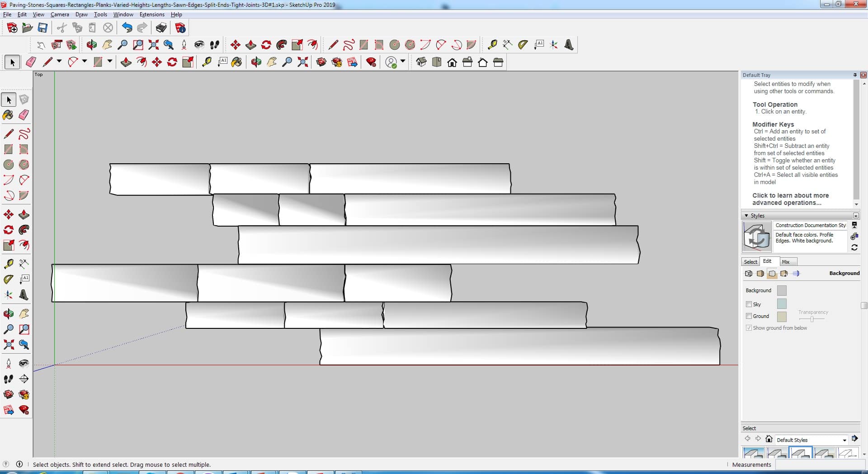Image resolution: width=868 pixels, height=474 pixels.
Task: Click the Undo arrow icon
Action: click(x=127, y=28)
